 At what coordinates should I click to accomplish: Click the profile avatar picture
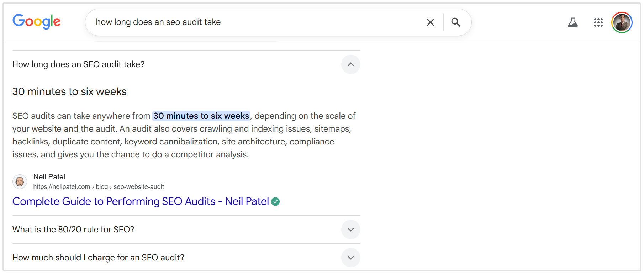coord(622,22)
